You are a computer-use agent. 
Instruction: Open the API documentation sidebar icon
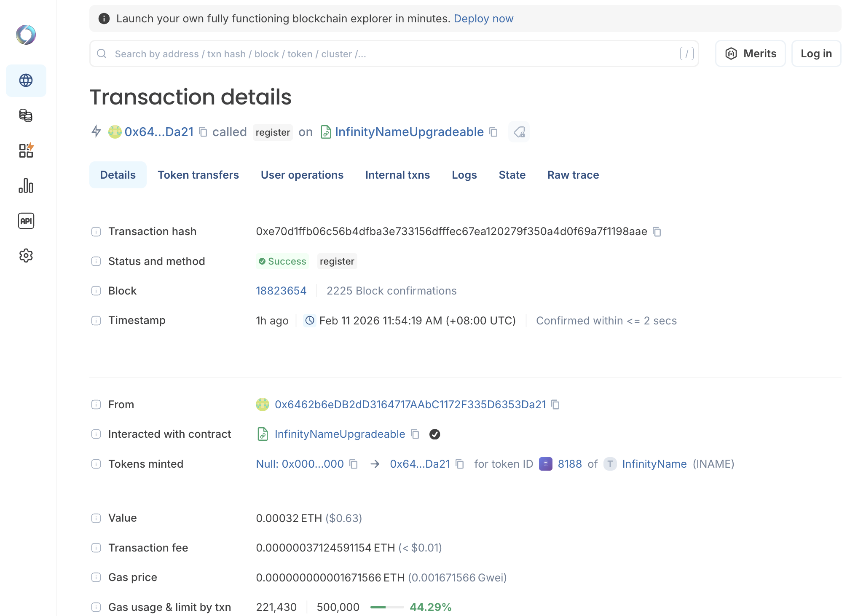[x=26, y=220]
